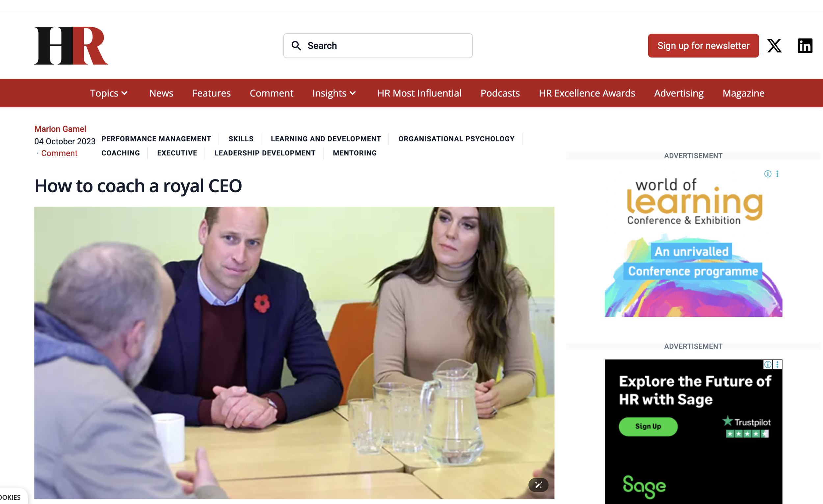The image size is (823, 504).
Task: Click the green Sign Up button in Sage ad
Action: (648, 426)
